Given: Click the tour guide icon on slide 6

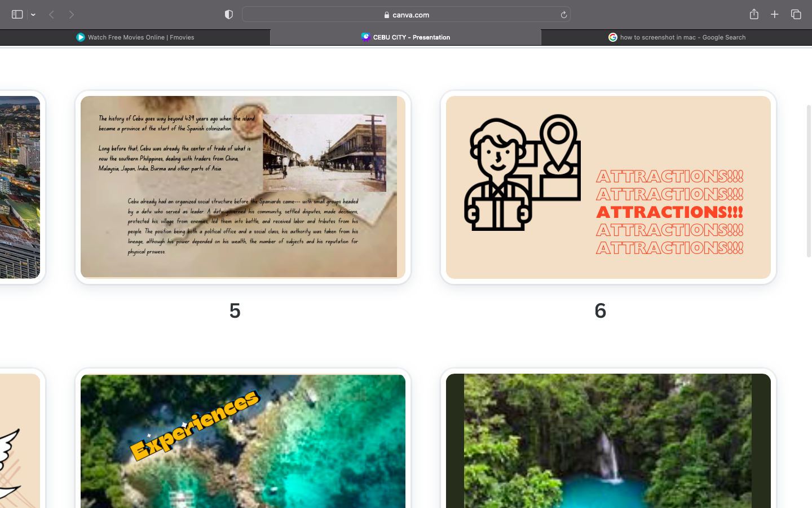Looking at the screenshot, I should click(522, 173).
